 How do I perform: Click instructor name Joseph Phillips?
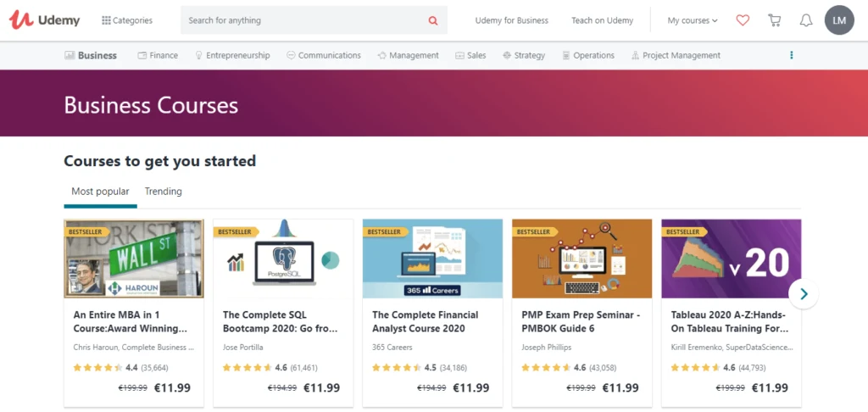pyautogui.click(x=547, y=348)
